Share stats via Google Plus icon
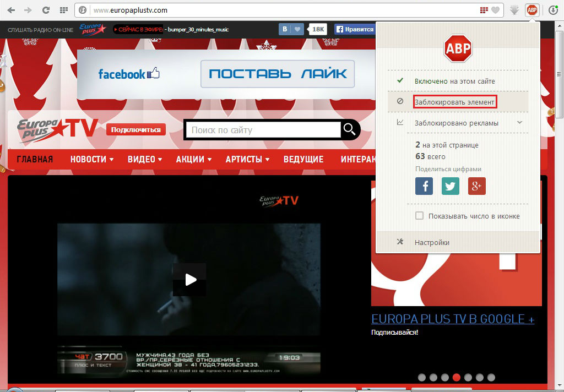The height and width of the screenshot is (392, 564). [x=477, y=186]
